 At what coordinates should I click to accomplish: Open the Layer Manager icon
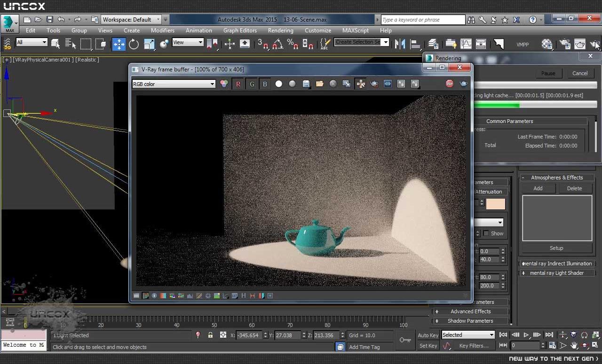(433, 44)
